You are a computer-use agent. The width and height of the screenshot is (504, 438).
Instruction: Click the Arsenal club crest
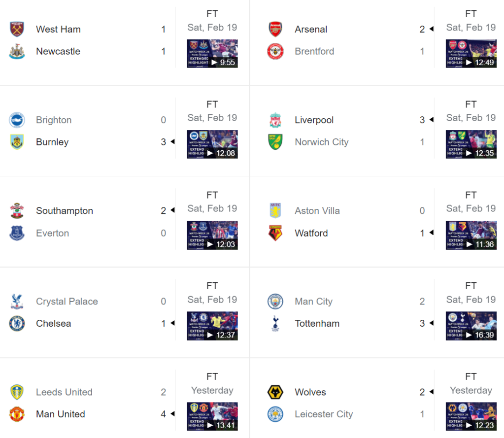point(275,29)
